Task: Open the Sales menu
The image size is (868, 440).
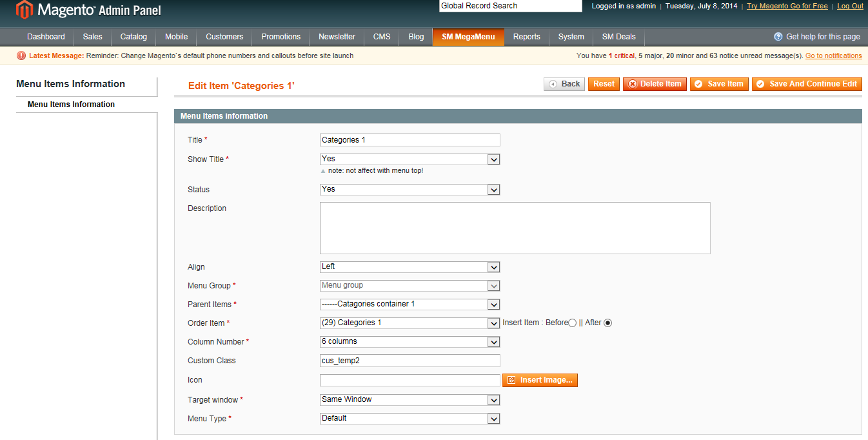Action: click(x=93, y=37)
